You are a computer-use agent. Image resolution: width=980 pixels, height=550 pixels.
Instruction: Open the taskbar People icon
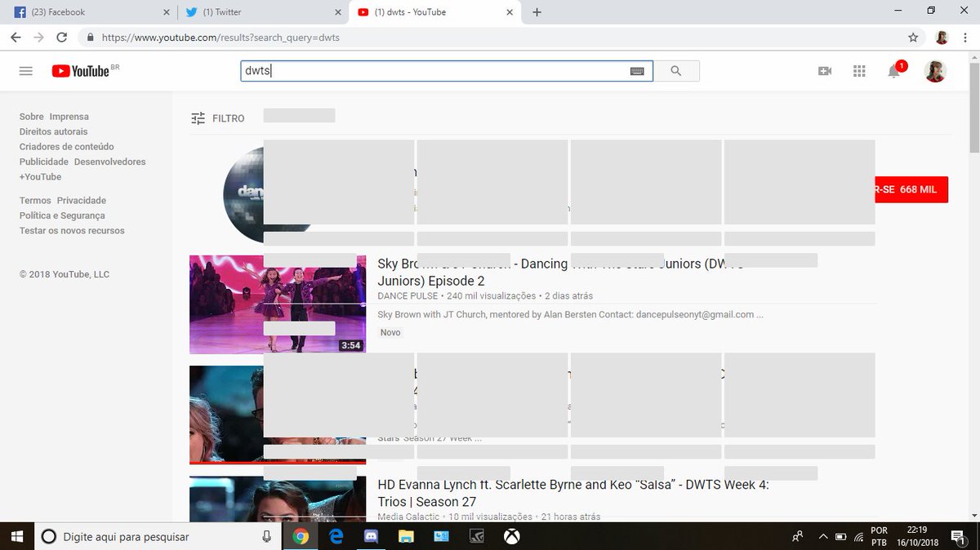pyautogui.click(x=797, y=536)
